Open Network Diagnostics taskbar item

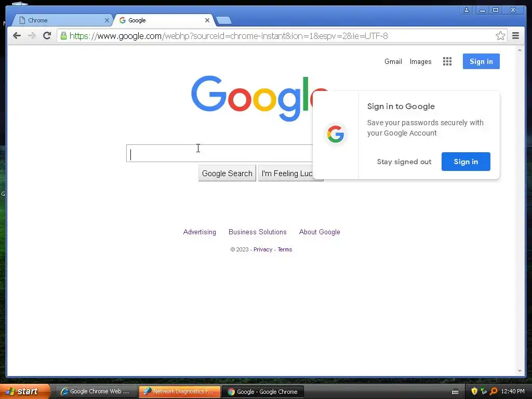tap(179, 392)
